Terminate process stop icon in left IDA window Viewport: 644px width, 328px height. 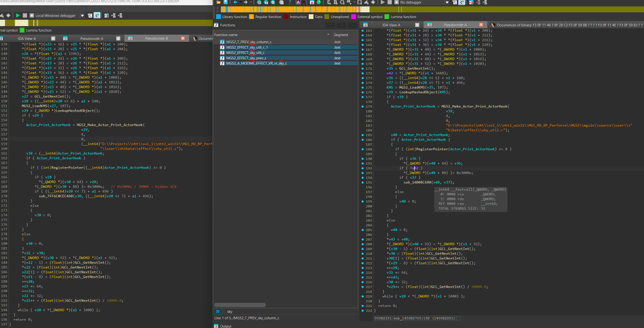(x=32, y=16)
